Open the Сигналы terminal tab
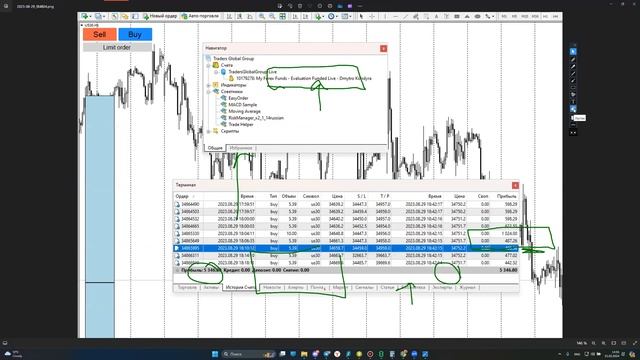This screenshot has height=360, width=640. tap(364, 288)
